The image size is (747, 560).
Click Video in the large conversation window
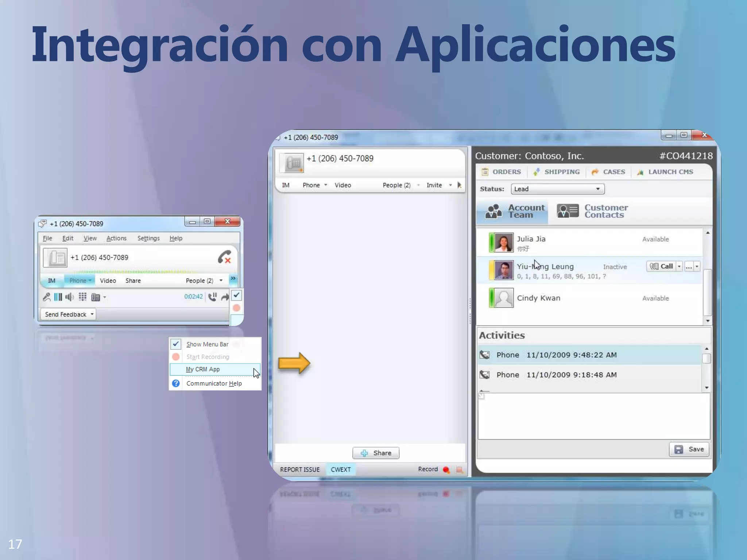[x=343, y=185]
